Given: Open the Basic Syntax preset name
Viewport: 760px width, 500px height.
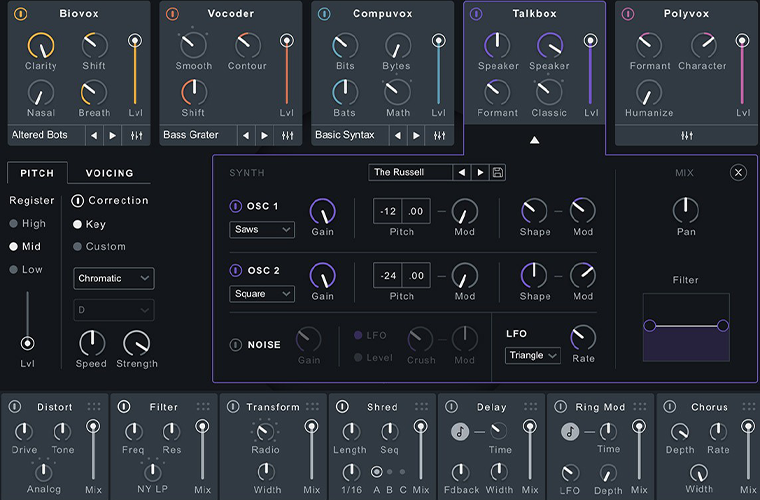Looking at the screenshot, I should coord(350,135).
